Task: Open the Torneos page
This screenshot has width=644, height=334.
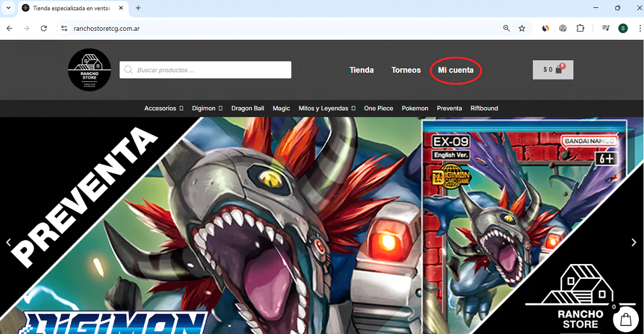Action: 406,70
